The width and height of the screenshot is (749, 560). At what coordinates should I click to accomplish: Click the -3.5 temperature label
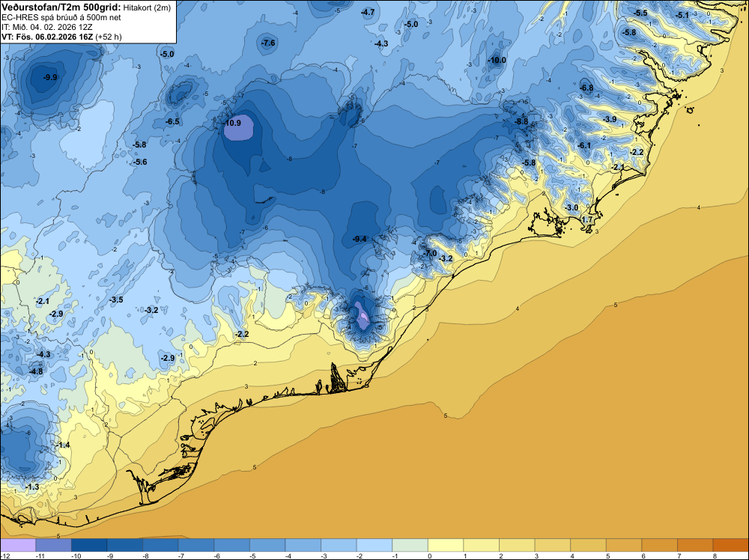(x=116, y=299)
